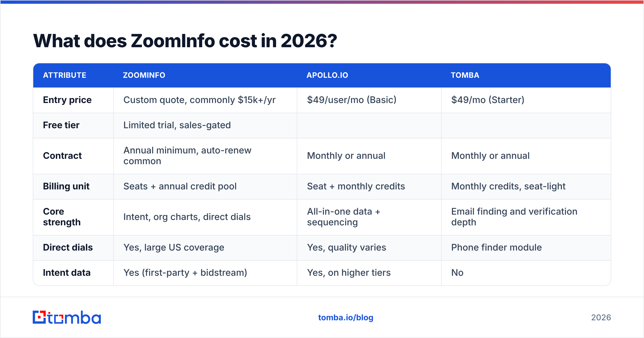Select the ZOOMINFO column header
The height and width of the screenshot is (338, 644).
144,75
